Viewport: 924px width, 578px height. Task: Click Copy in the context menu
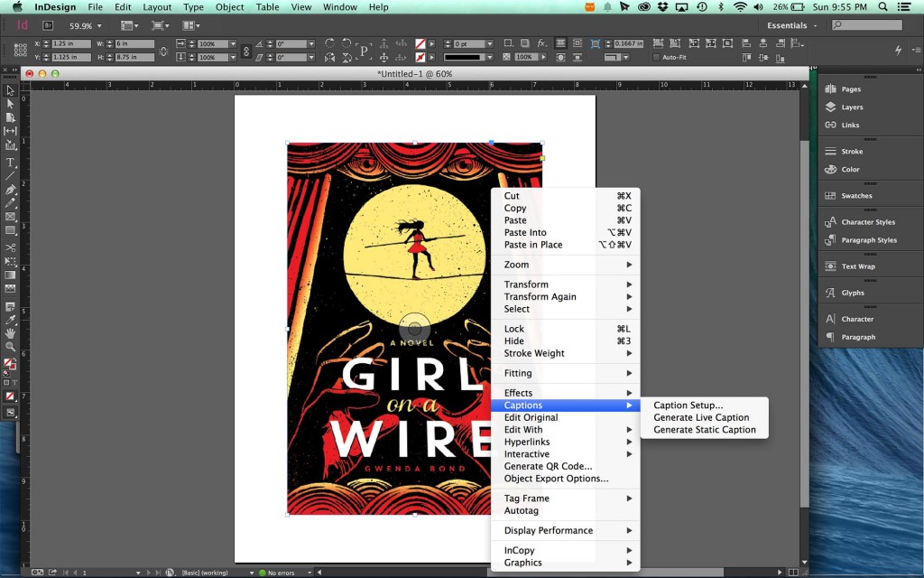565,209
